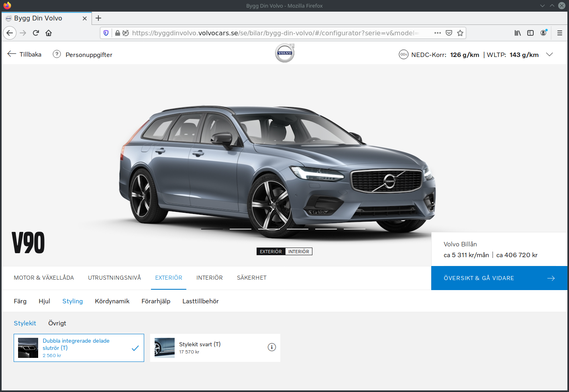Click the 126 g/km NEDC-Korr value
This screenshot has height=392, width=569.
coord(465,55)
